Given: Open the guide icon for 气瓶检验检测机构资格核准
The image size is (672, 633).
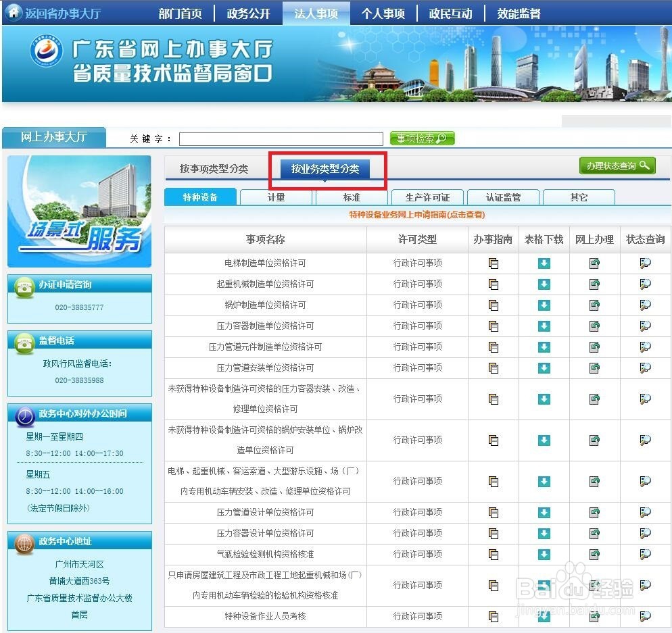Looking at the screenshot, I should [494, 554].
